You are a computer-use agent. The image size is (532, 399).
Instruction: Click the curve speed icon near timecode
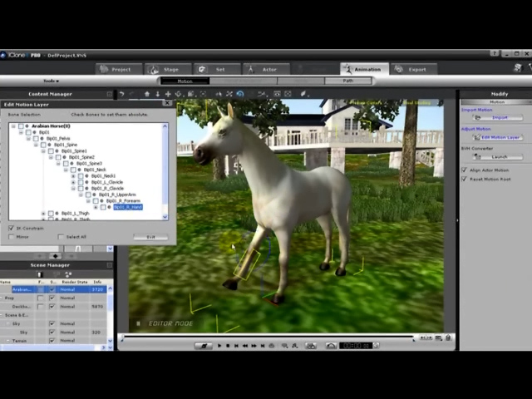tap(331, 346)
